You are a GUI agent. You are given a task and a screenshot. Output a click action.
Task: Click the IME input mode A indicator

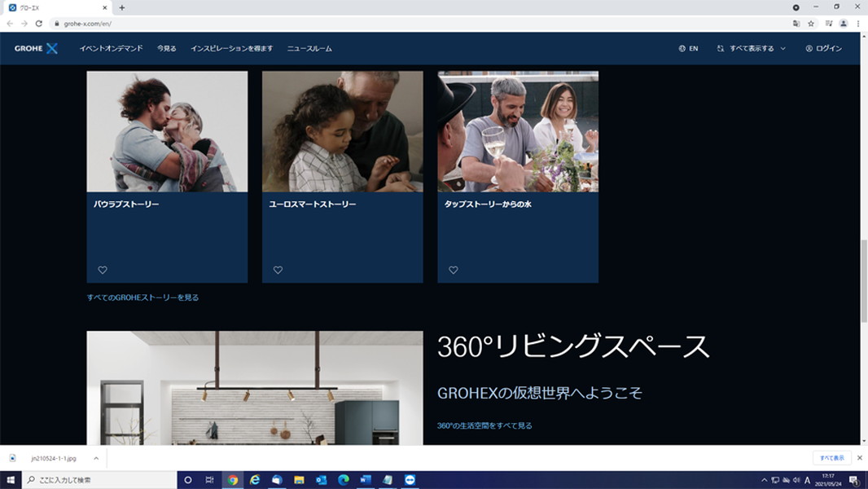(x=807, y=480)
